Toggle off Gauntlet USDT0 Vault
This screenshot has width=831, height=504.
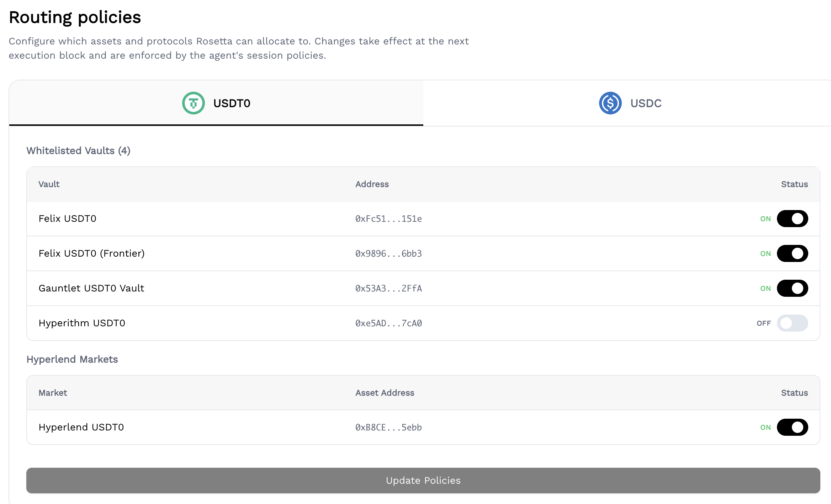pos(792,288)
